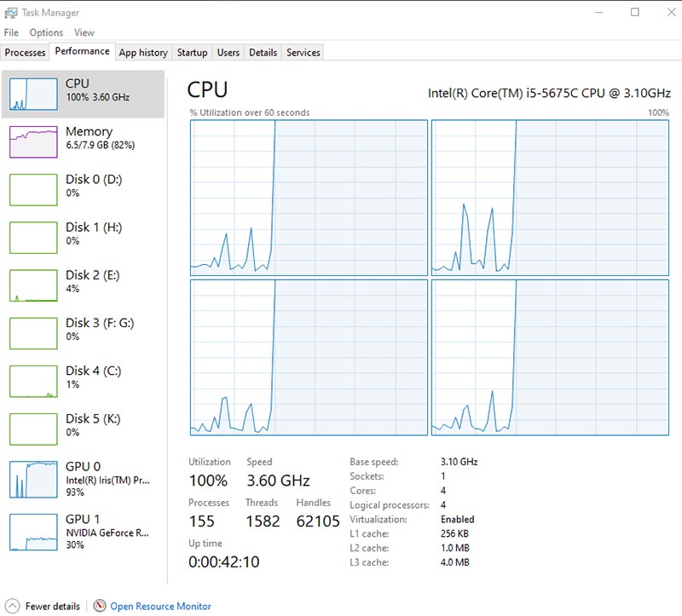Image resolution: width=682 pixels, height=616 pixels.
Task: Click the processes count 155
Action: [201, 521]
